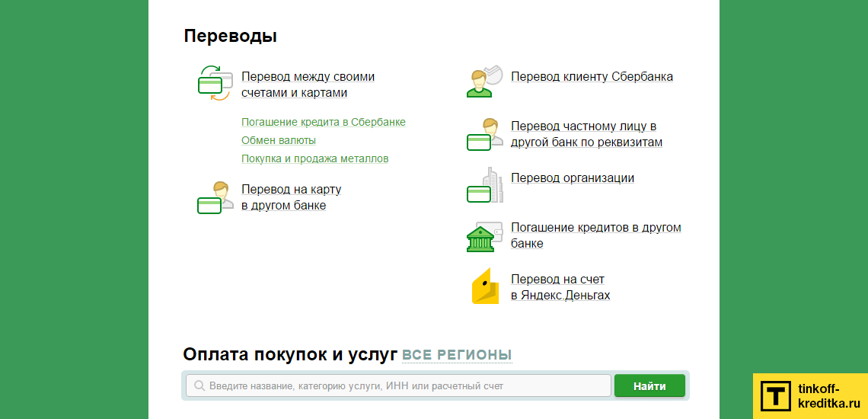
Task: Open "Перевод на карту в другом банке"
Action: (291, 197)
